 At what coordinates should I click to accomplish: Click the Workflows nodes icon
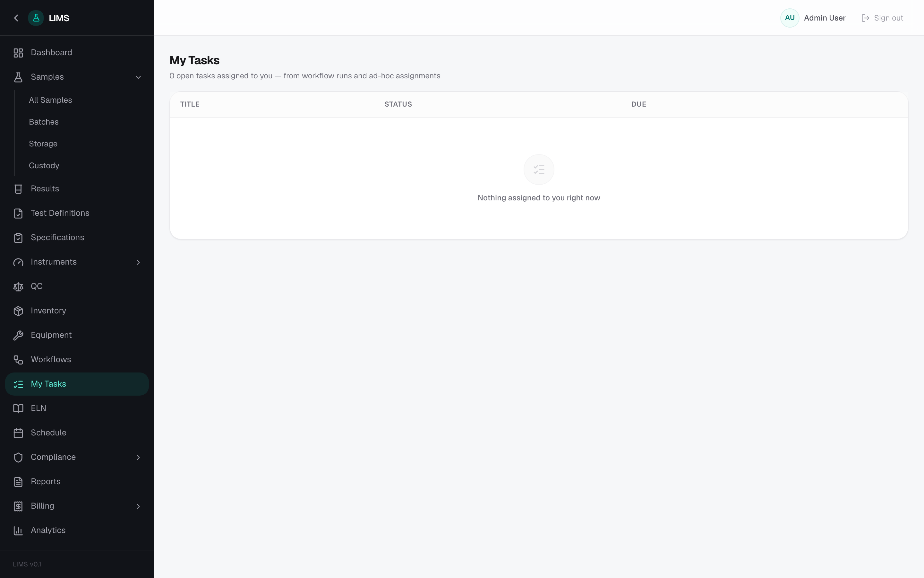18,360
